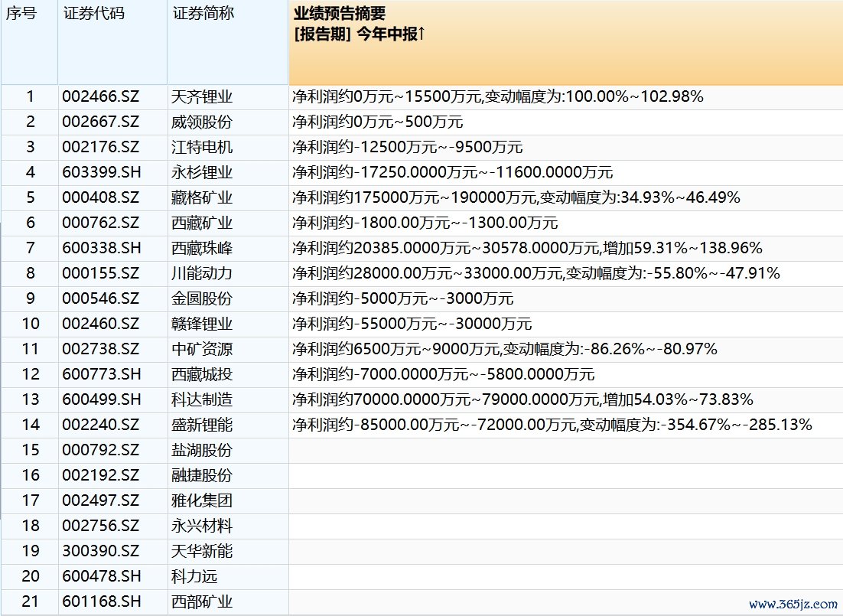Screen dimensions: 843x616
Task: Select stock code 002667.SZ
Action: [100, 122]
